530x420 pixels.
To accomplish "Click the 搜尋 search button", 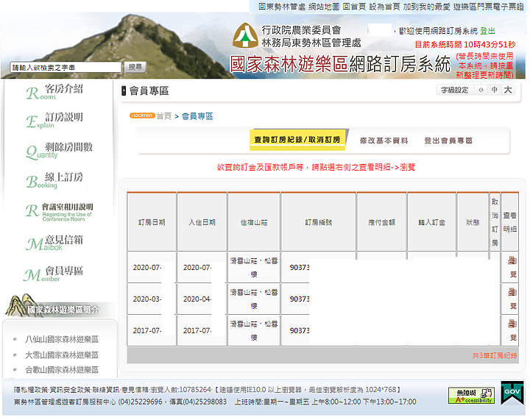I will [135, 67].
